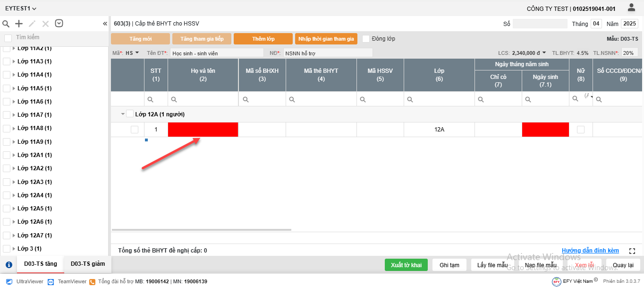Toggle the Nữ checkbox in row 1

[581, 130]
